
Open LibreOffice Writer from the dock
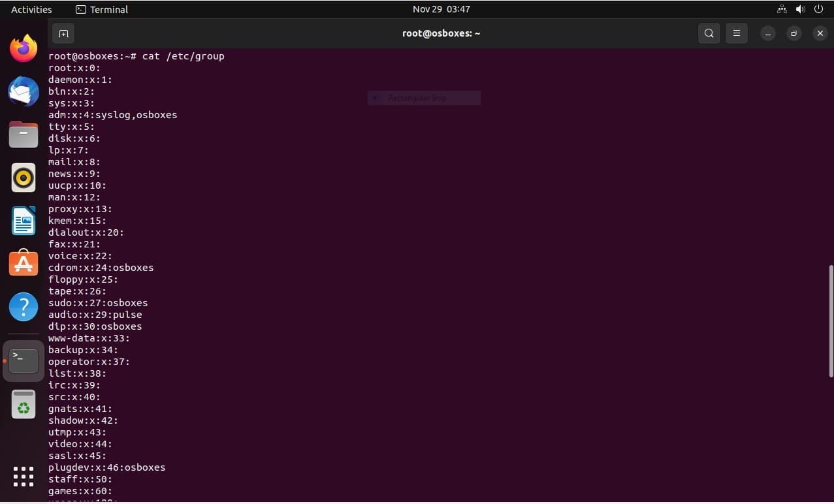click(x=24, y=221)
